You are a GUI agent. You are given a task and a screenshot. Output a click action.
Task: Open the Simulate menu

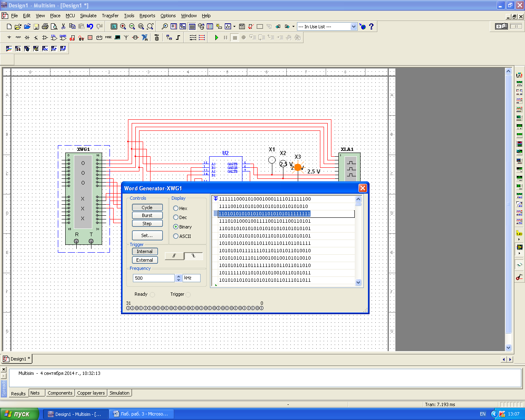(88, 16)
